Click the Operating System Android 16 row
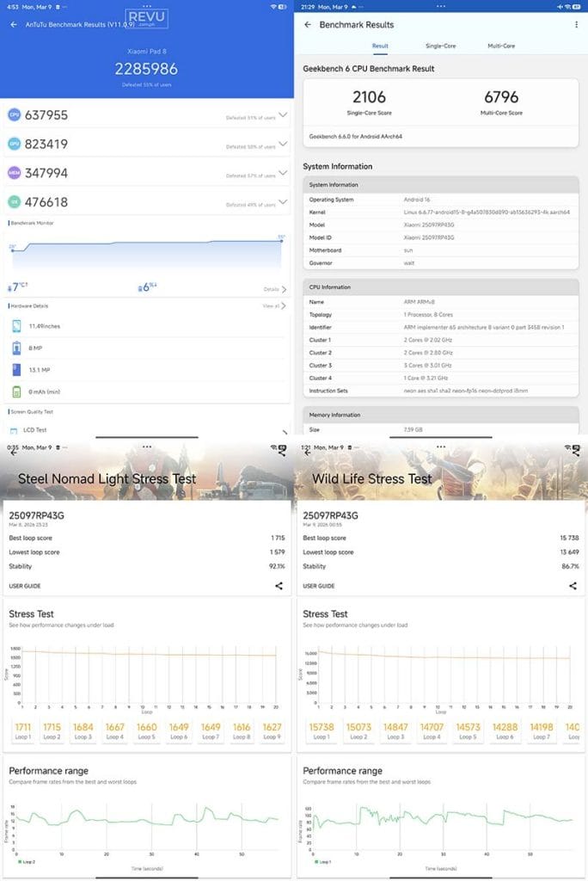This screenshot has height=881, width=588. pyautogui.click(x=441, y=200)
